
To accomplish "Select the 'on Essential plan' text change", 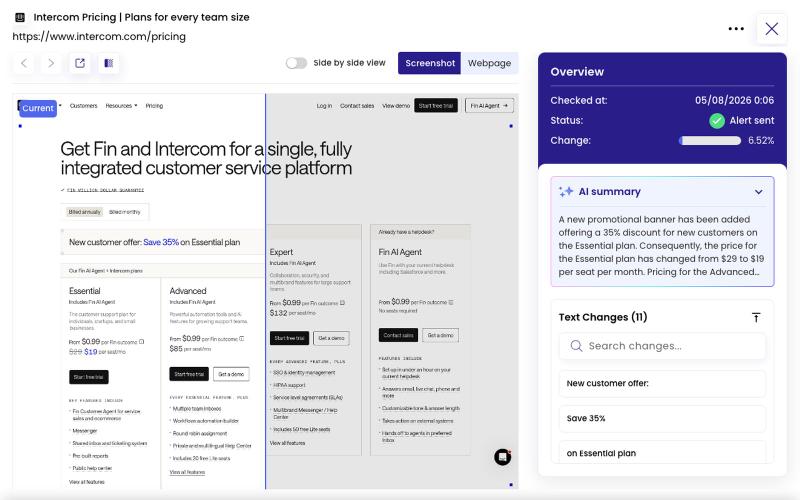I will [x=662, y=453].
